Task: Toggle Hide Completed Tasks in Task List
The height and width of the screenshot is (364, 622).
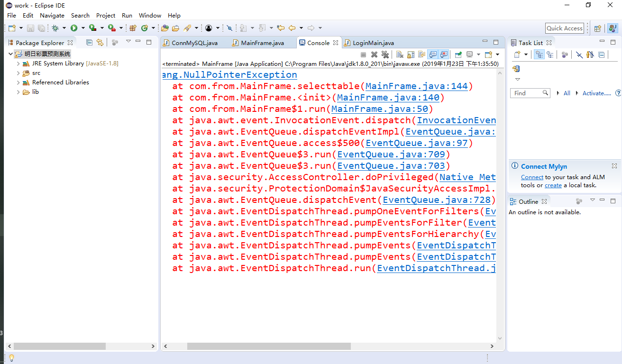Action: point(579,55)
